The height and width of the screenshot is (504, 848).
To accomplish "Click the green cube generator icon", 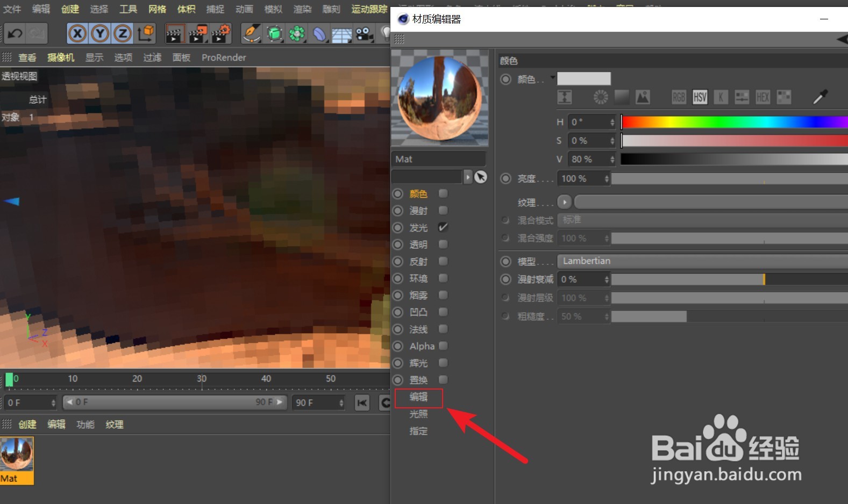I will click(275, 34).
